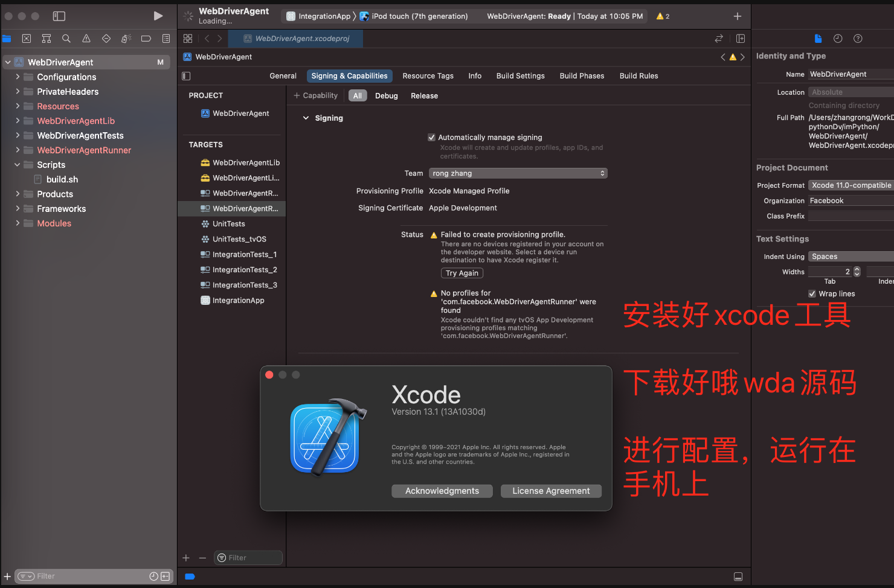Open the Location Absolute dropdown

pyautogui.click(x=851, y=92)
